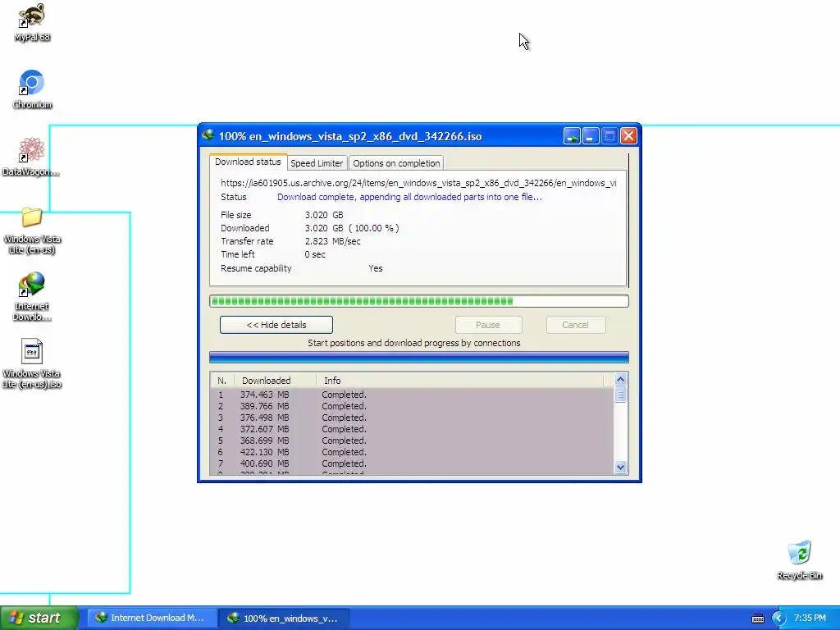840x630 pixels.
Task: Select connection row with 400.690 MB
Action: (412, 463)
